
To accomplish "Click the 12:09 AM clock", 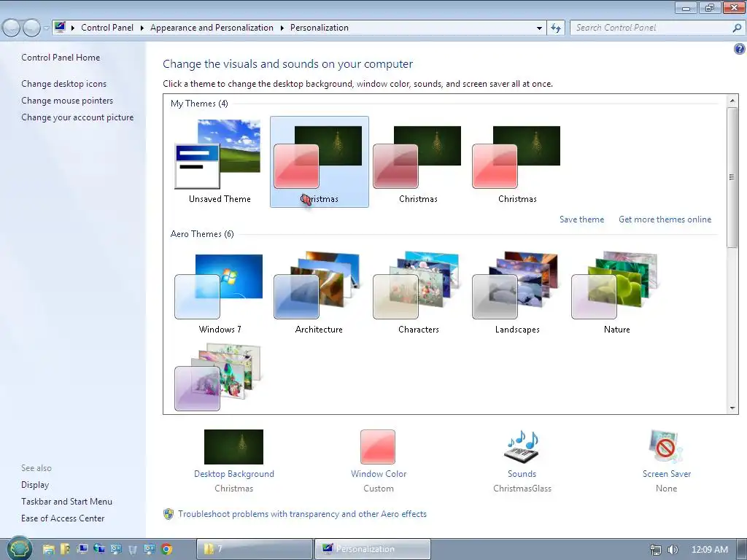I will (709, 550).
